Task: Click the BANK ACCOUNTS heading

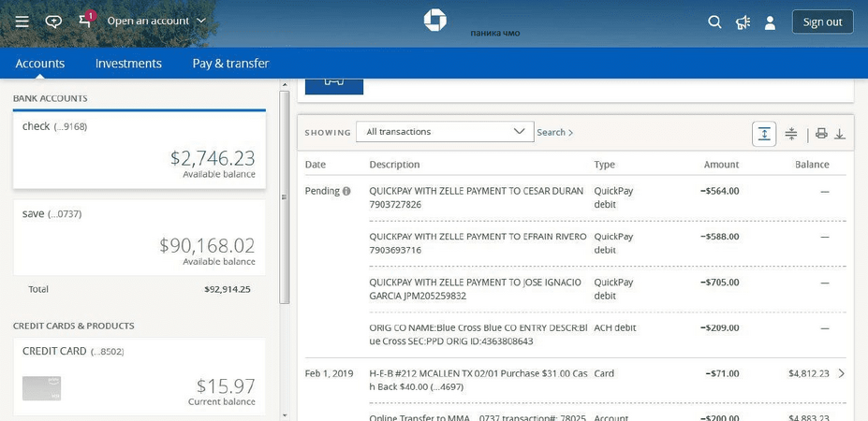Action: (51, 98)
